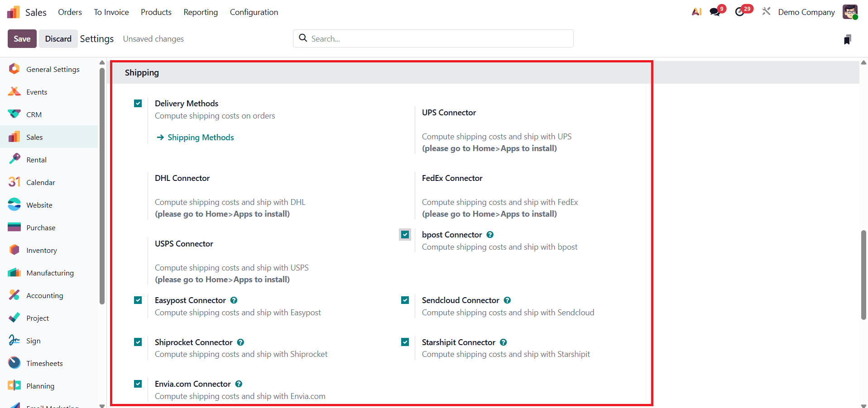Open the activities clock icon
868x408 pixels.
coord(740,12)
